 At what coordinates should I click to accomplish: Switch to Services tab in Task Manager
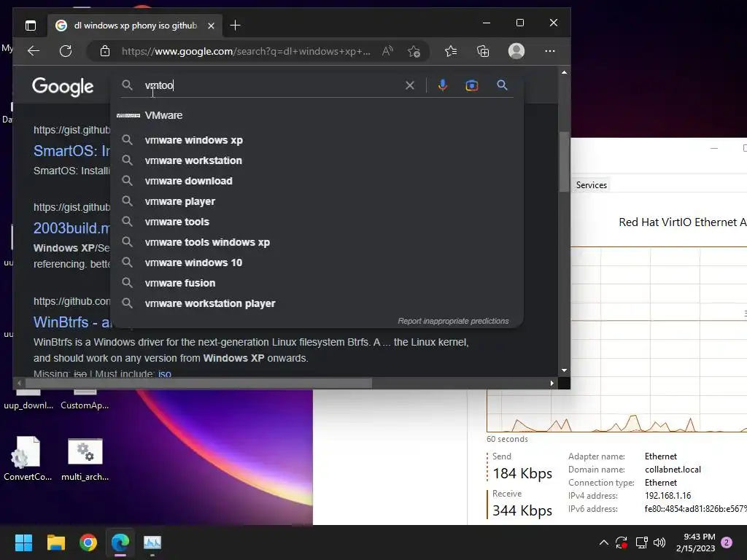tap(591, 185)
